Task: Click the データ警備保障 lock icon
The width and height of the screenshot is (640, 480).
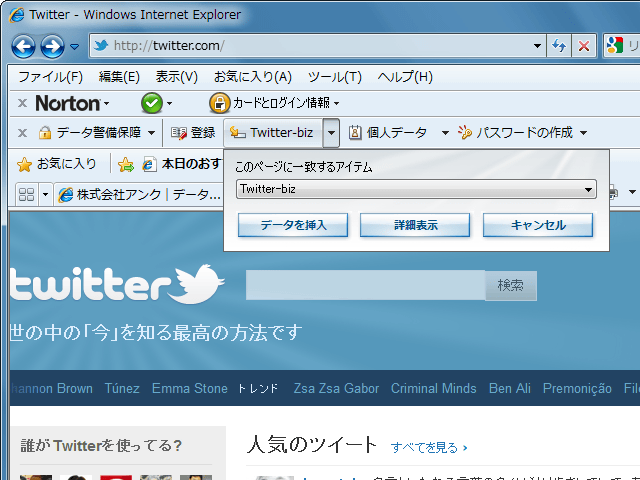Action: pyautogui.click(x=44, y=133)
